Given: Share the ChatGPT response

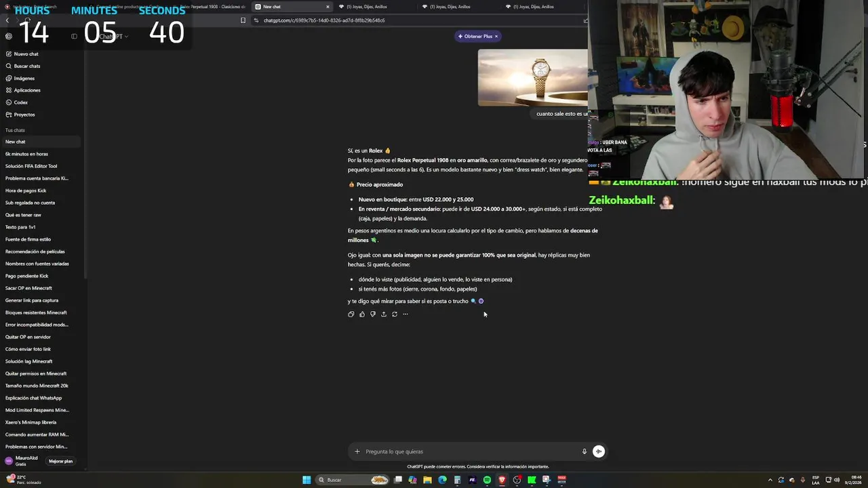Looking at the screenshot, I should point(383,314).
